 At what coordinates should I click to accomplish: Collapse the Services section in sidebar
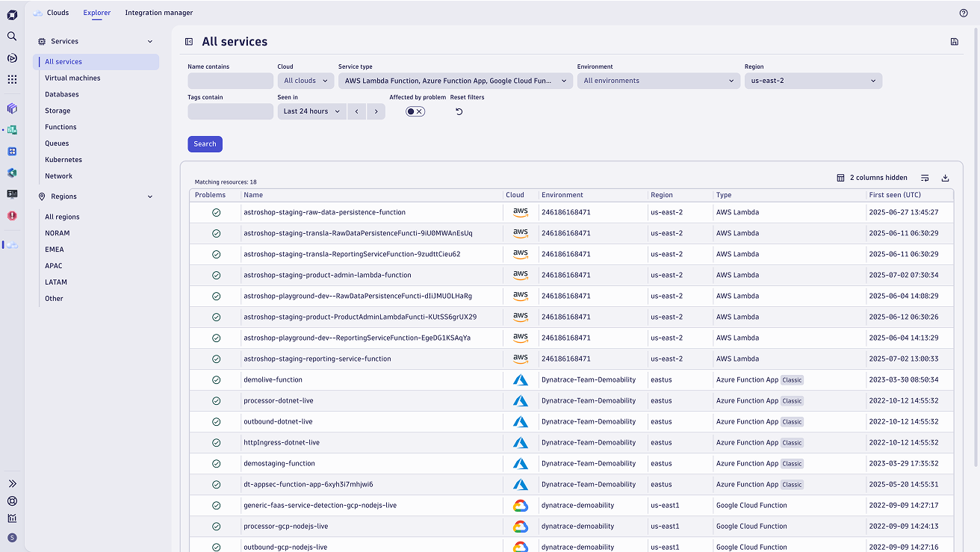click(x=150, y=42)
